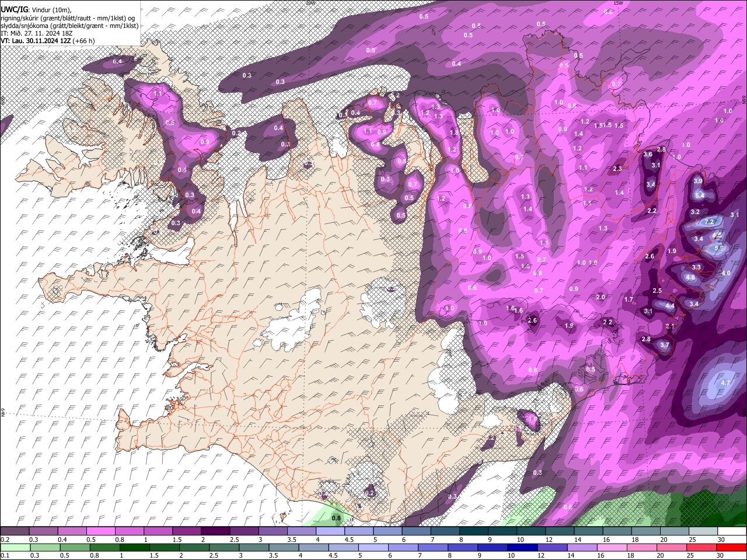Click the light pink rain swatch labeled 16

pos(612,547)
